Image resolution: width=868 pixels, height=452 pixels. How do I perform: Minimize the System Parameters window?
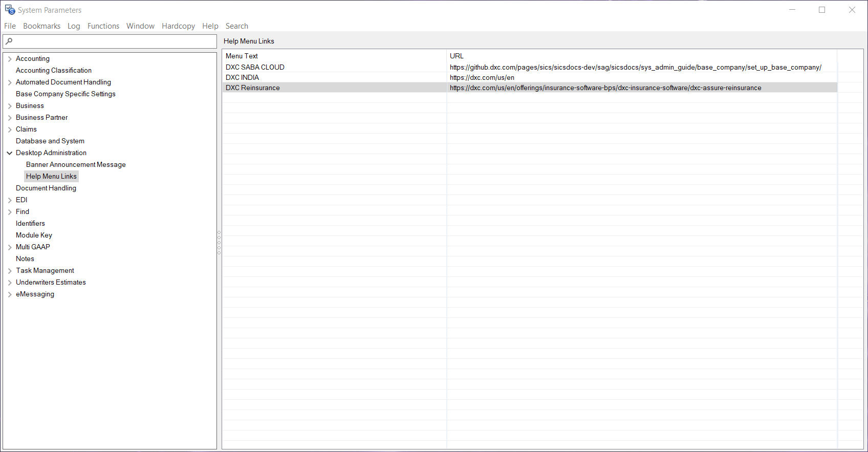pos(792,10)
